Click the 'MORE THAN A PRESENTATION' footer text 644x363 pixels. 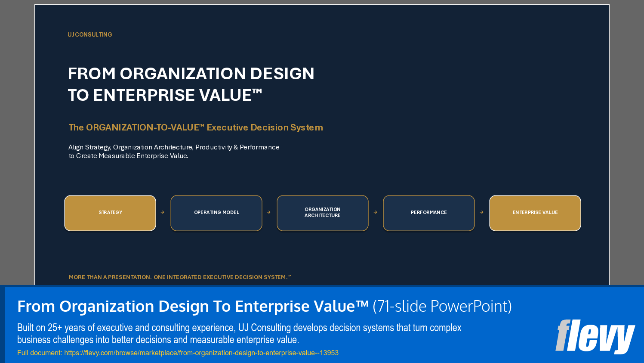pyautogui.click(x=180, y=277)
